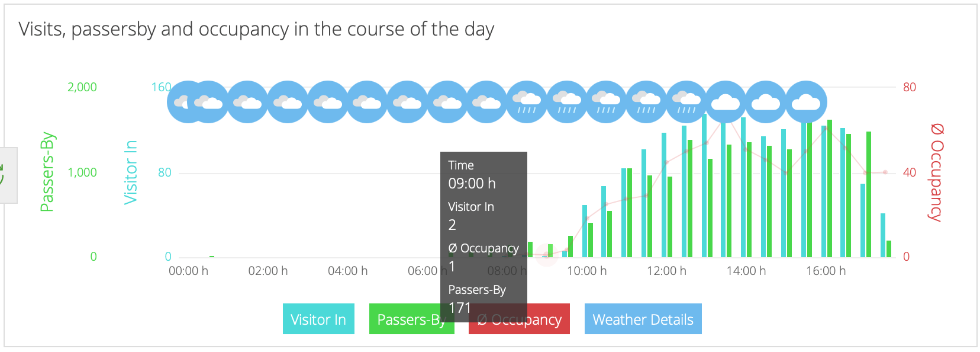
Task: Click the rightmost weather icon in the chart
Action: tap(806, 102)
